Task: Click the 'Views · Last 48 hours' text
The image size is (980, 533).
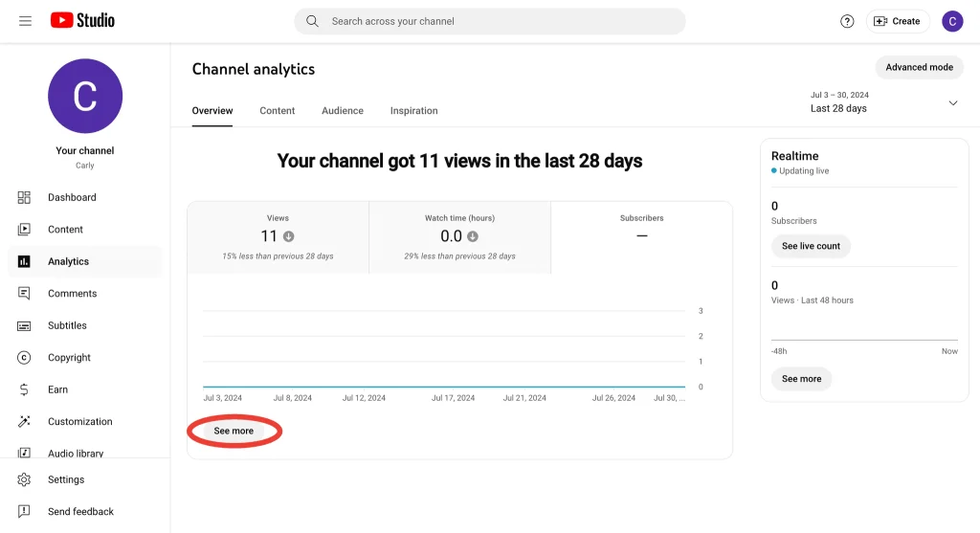Action: tap(812, 300)
